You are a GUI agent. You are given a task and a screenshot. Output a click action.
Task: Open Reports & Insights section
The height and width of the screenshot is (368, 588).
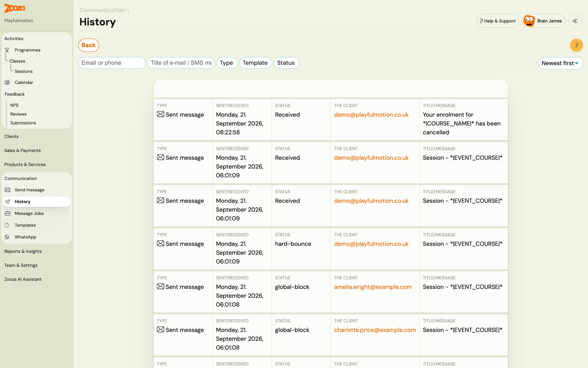tap(23, 251)
